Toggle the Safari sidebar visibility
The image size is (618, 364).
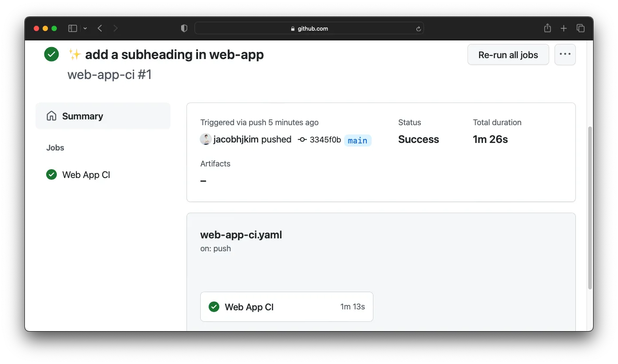[x=72, y=28]
